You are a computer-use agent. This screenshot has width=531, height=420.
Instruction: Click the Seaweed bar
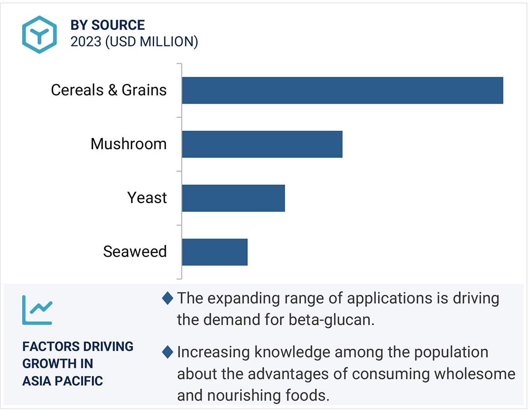coord(215,252)
